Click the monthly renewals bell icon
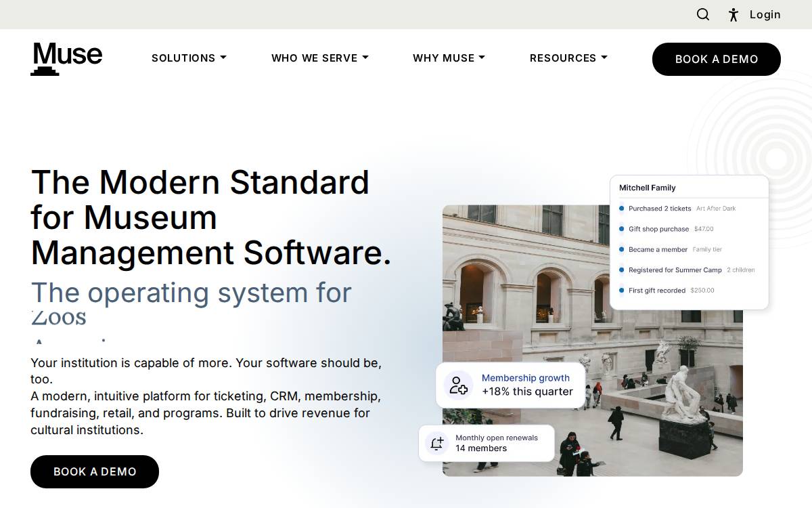The height and width of the screenshot is (508, 812). tap(437, 444)
